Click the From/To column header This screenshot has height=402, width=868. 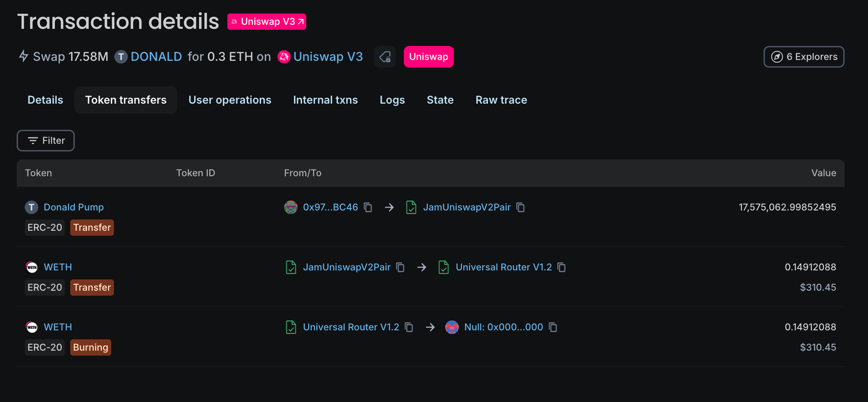click(303, 173)
